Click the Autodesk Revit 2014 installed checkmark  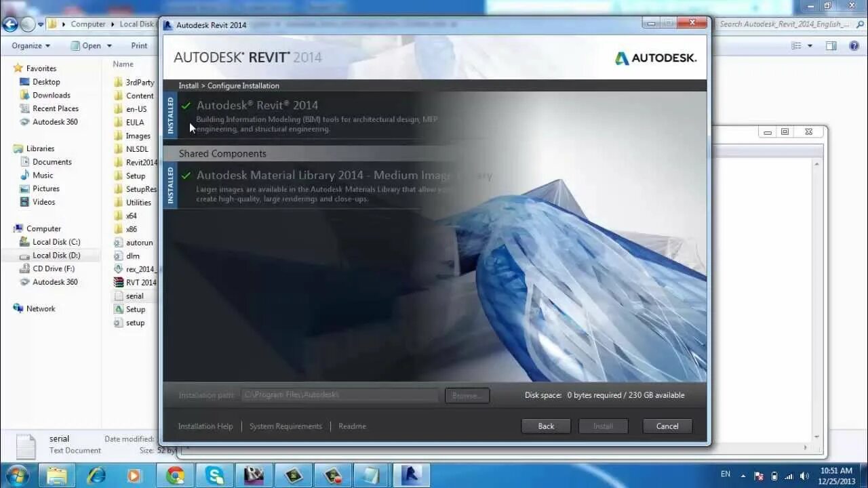pos(186,106)
